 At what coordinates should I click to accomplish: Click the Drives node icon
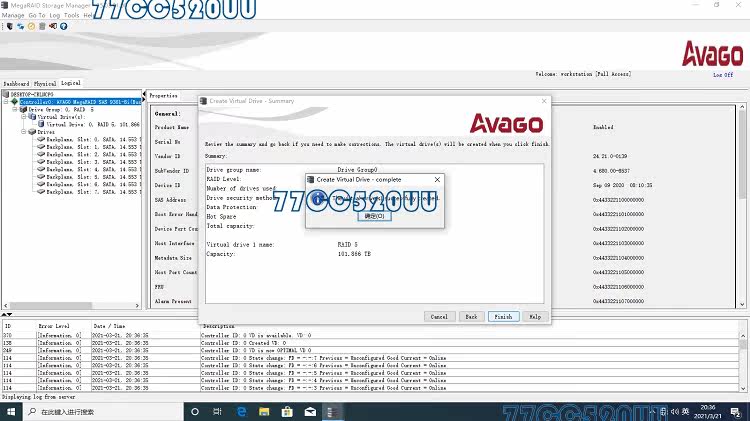(32, 132)
